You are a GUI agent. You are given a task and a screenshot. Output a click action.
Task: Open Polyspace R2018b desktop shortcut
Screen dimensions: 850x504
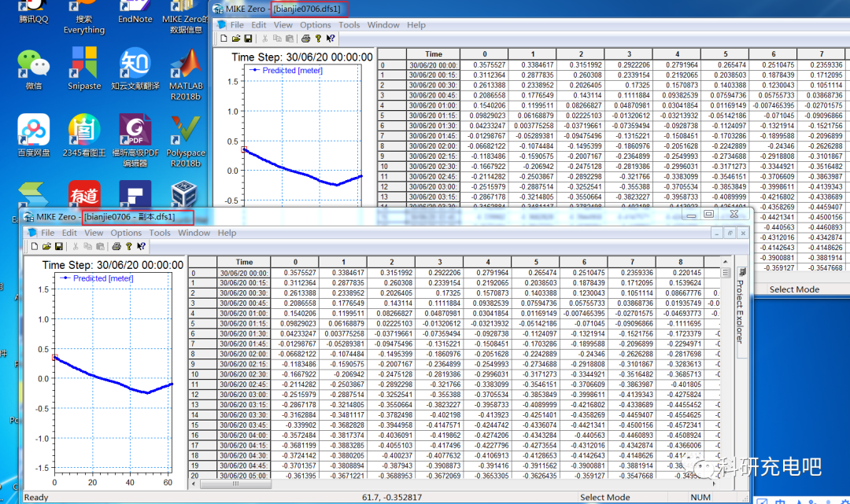pos(186,141)
